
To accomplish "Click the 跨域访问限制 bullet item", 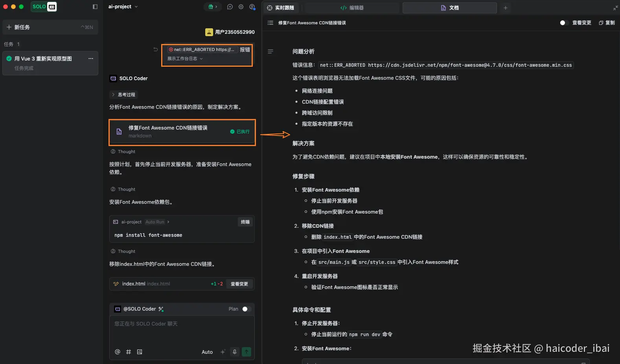I will pos(317,113).
